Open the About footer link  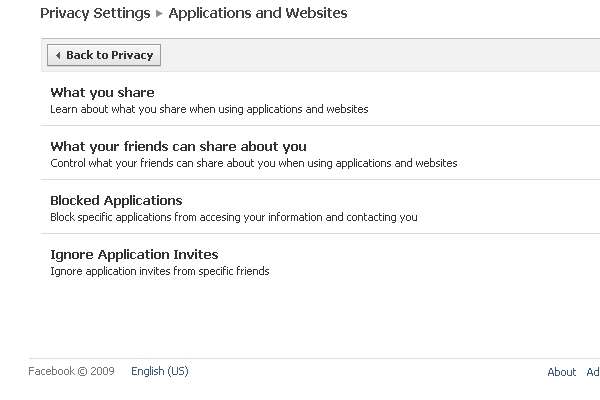pos(561,372)
